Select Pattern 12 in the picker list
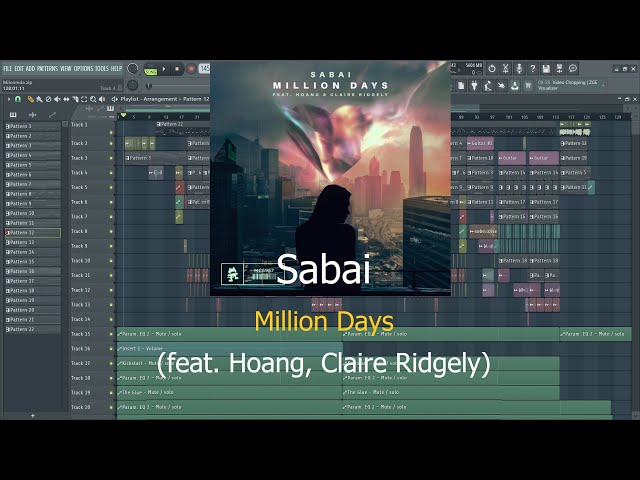This screenshot has height=480, width=640. pos(33,233)
